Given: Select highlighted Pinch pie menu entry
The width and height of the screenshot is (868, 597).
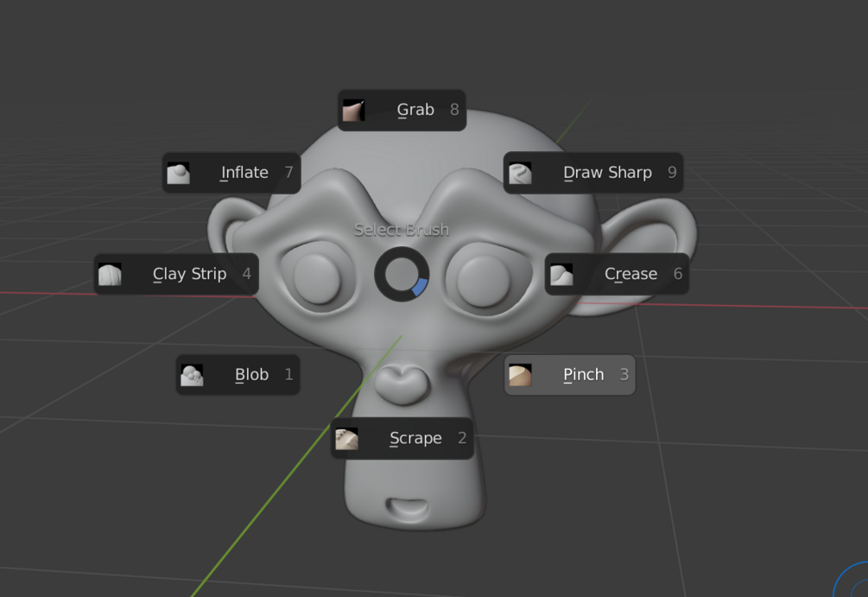Looking at the screenshot, I should click(x=570, y=375).
